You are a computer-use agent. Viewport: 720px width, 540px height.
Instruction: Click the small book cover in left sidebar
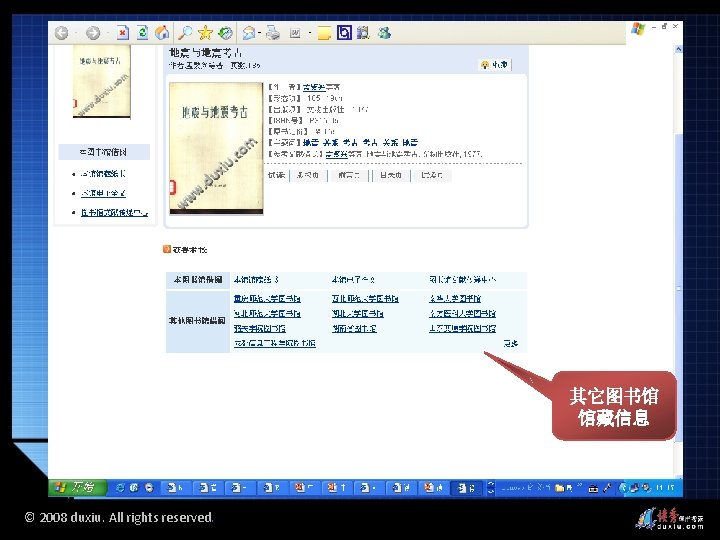[101, 81]
